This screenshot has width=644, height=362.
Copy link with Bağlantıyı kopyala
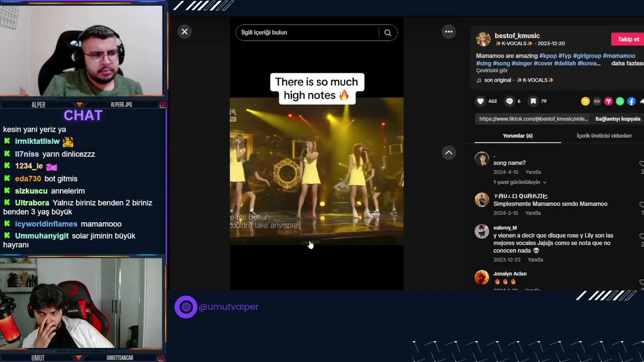618,119
